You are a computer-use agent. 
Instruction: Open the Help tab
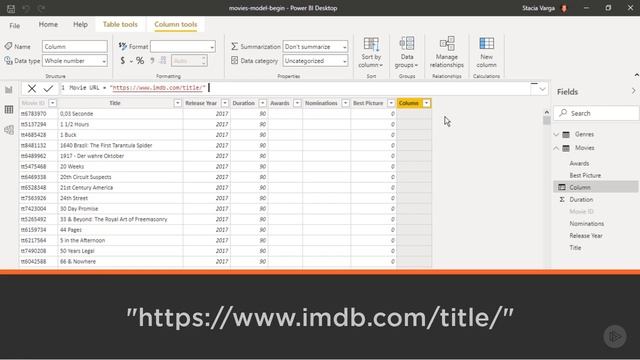[x=80, y=24]
